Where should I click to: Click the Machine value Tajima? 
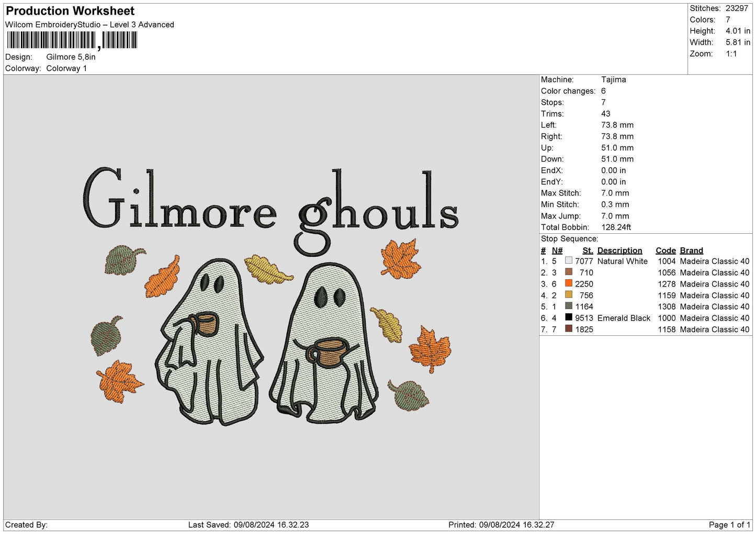[613, 79]
